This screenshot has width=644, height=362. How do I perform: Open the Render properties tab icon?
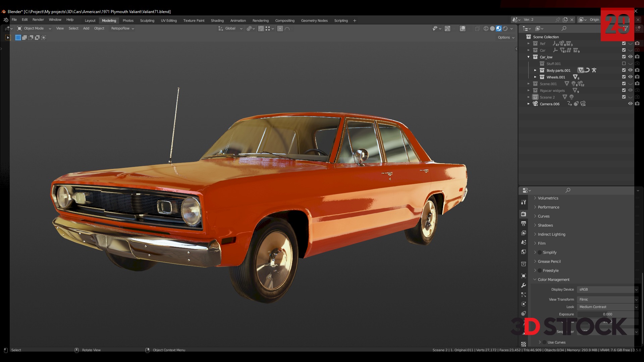[x=524, y=214]
